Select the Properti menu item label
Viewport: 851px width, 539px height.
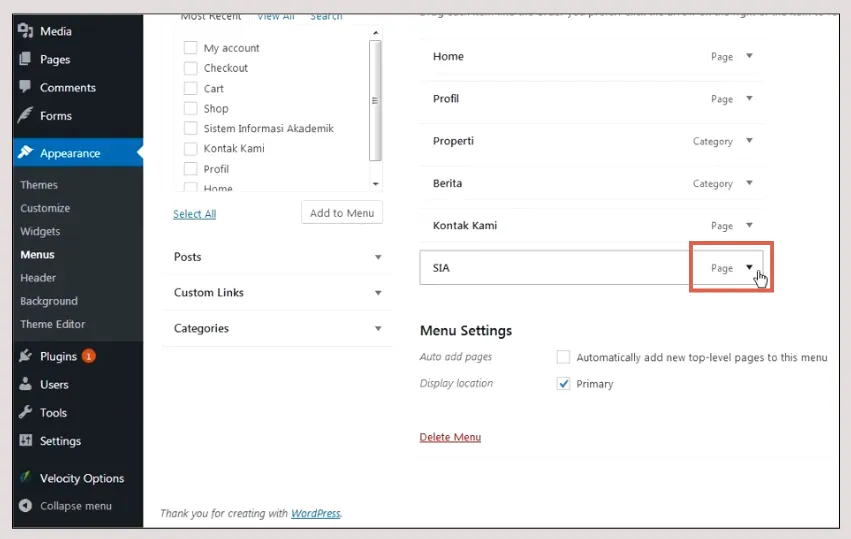[453, 141]
